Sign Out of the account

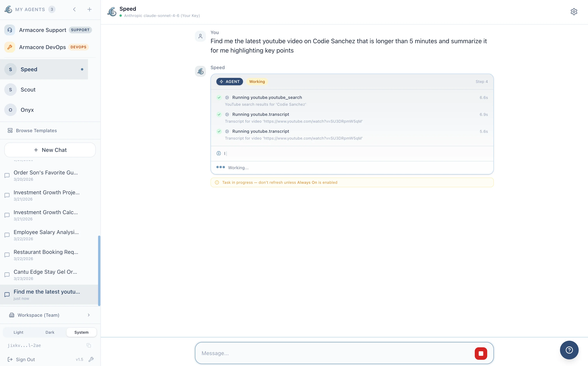pyautogui.click(x=25, y=359)
